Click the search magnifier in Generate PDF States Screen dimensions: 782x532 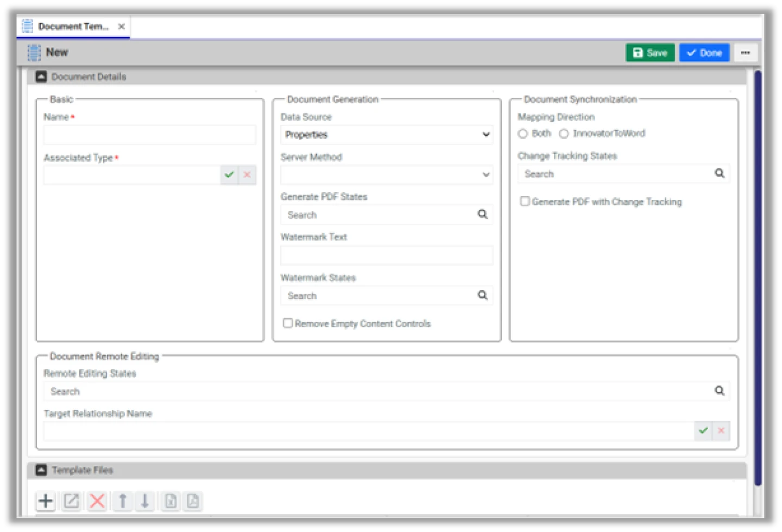pos(482,214)
